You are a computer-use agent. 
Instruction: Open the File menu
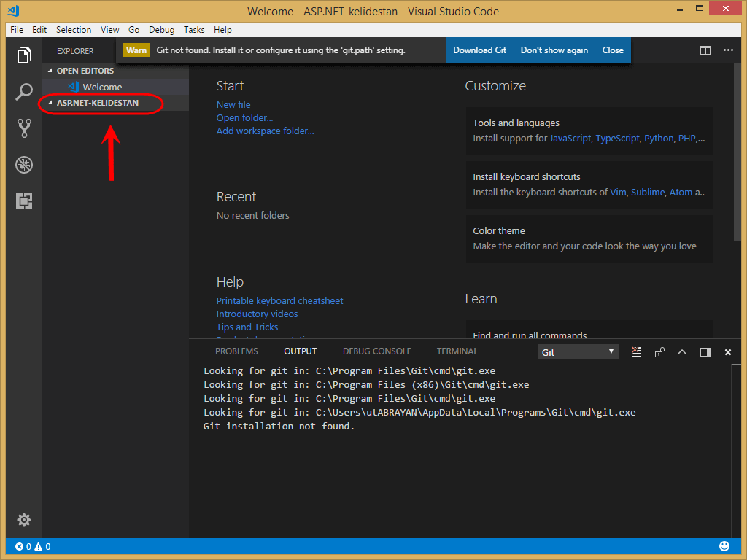[17, 29]
